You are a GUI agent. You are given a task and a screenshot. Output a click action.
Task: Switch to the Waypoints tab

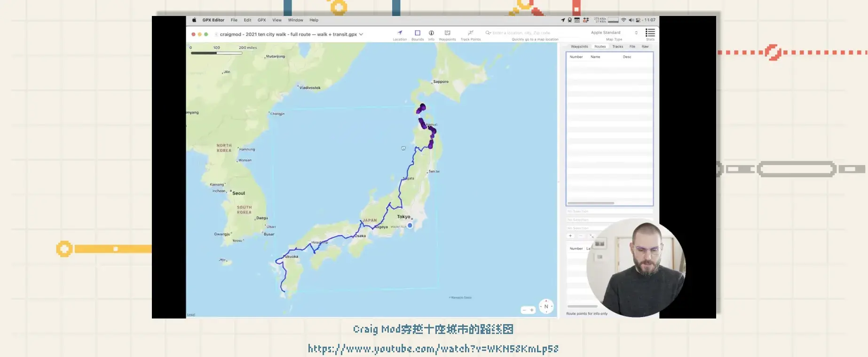coord(579,47)
